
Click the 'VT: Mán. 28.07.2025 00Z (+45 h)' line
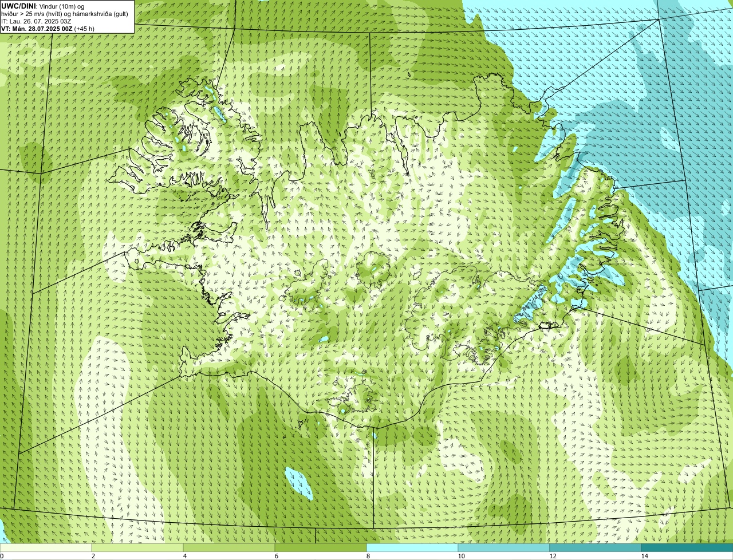point(48,28)
